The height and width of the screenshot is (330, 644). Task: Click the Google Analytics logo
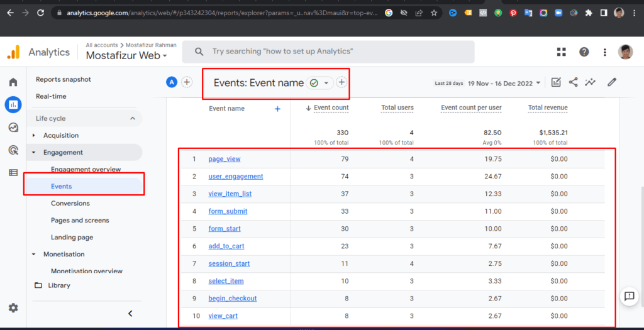[x=14, y=52]
